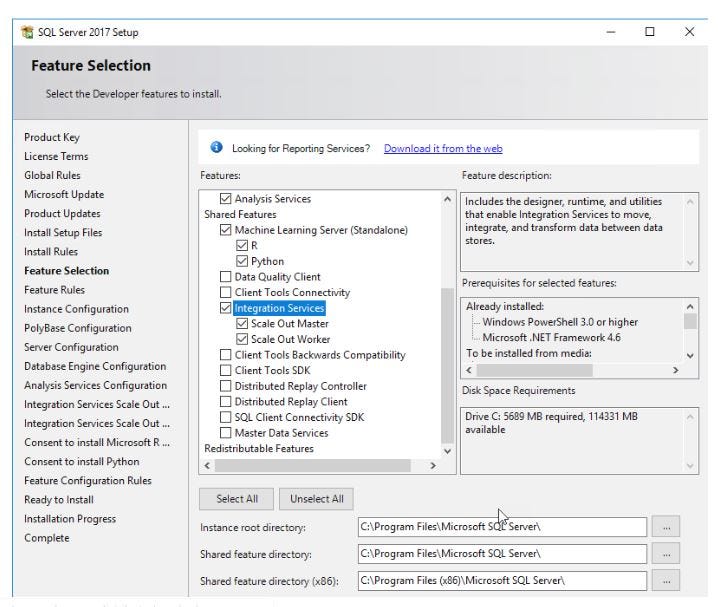This screenshot has height=607, width=718.
Task: Select the Microsoft Update step
Action: click(64, 195)
